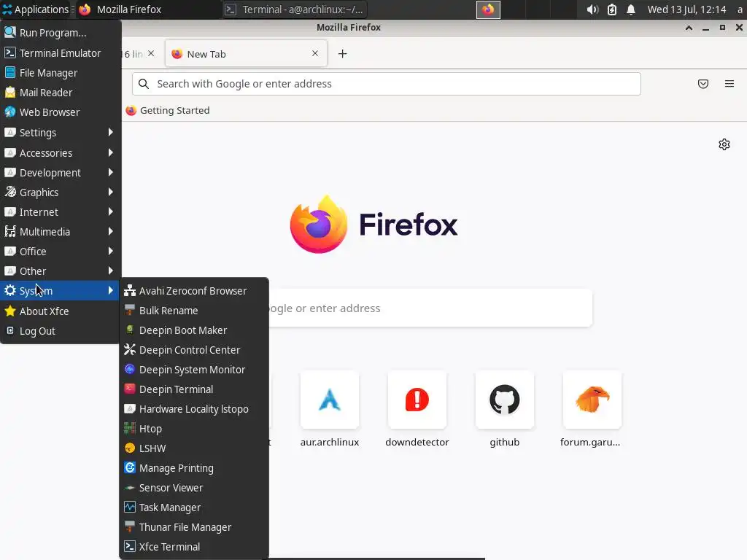
Task: Switch to Mozilla Firefox taskbar button
Action: click(x=147, y=9)
